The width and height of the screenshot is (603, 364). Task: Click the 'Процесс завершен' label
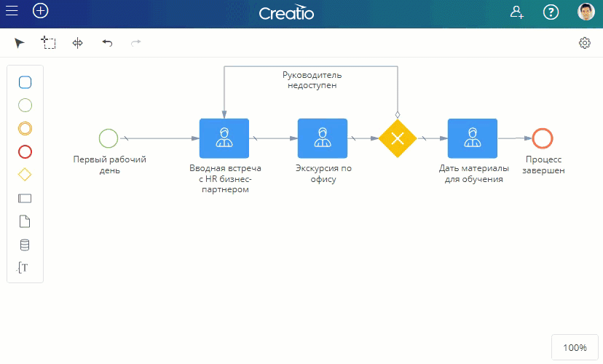click(543, 165)
